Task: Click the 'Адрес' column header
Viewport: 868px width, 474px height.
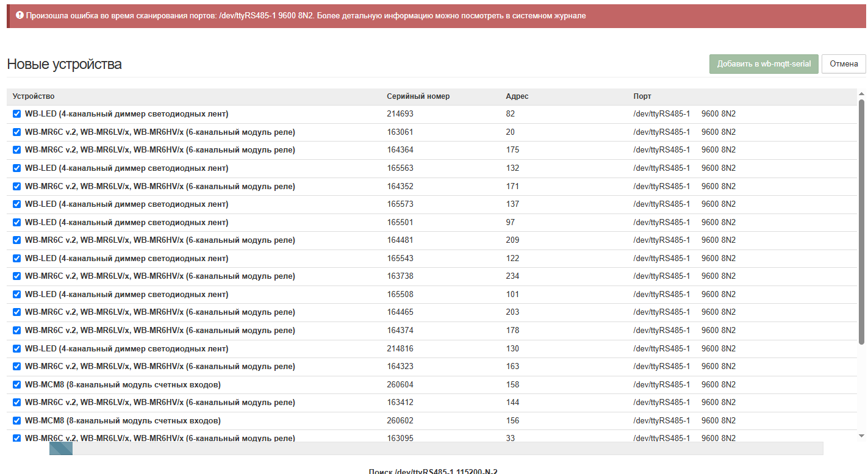Action: pyautogui.click(x=517, y=96)
